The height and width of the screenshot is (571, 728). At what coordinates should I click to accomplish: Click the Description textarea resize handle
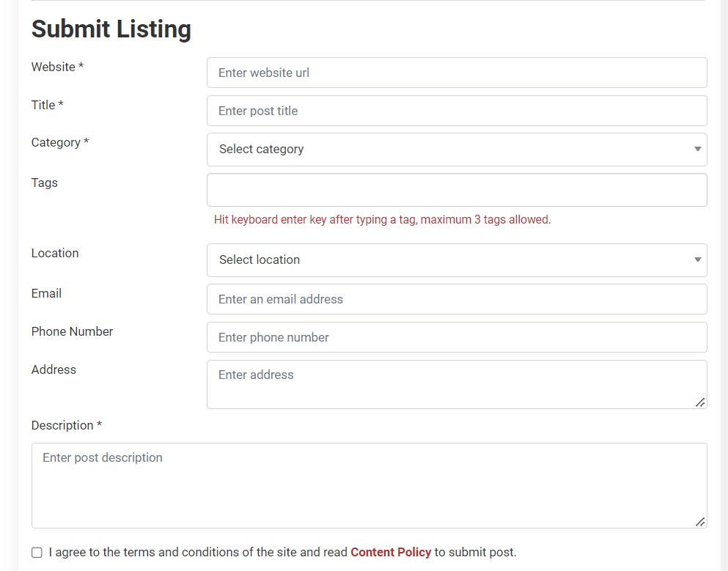point(700,522)
